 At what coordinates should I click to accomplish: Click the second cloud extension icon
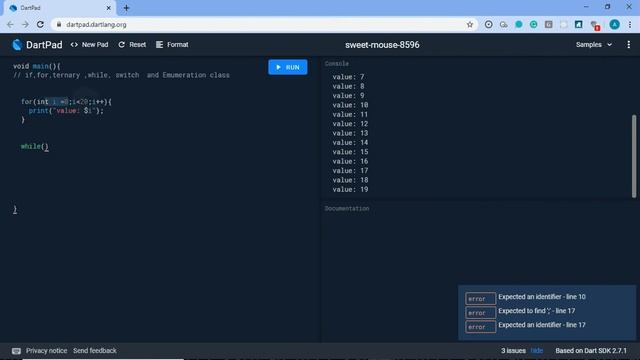tap(503, 24)
